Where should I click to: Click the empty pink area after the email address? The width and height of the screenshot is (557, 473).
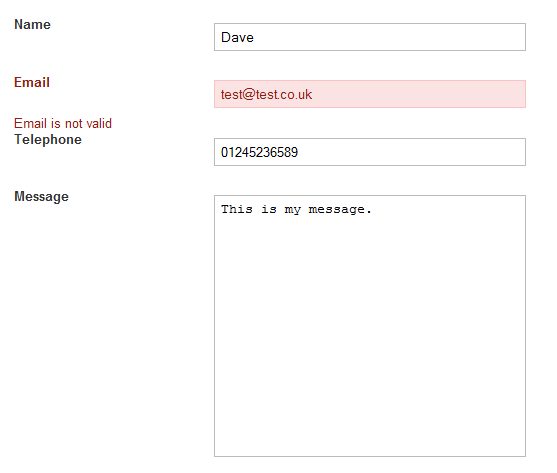(418, 94)
